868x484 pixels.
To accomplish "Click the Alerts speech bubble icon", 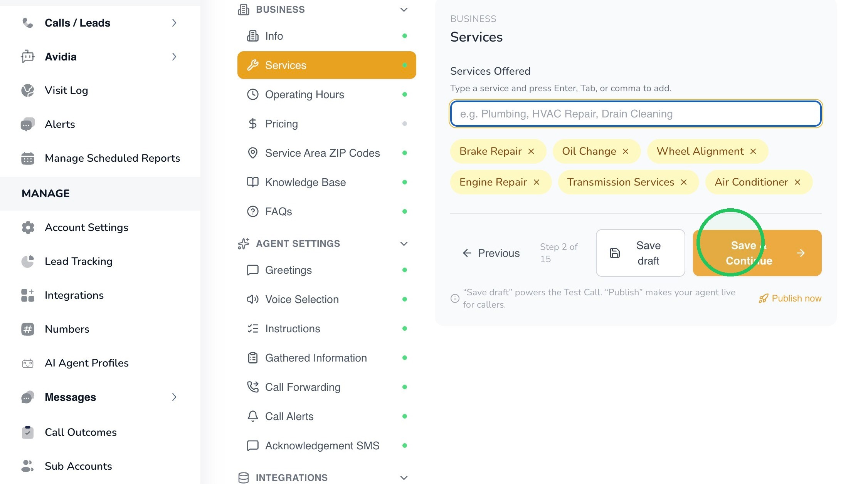I will pyautogui.click(x=28, y=124).
